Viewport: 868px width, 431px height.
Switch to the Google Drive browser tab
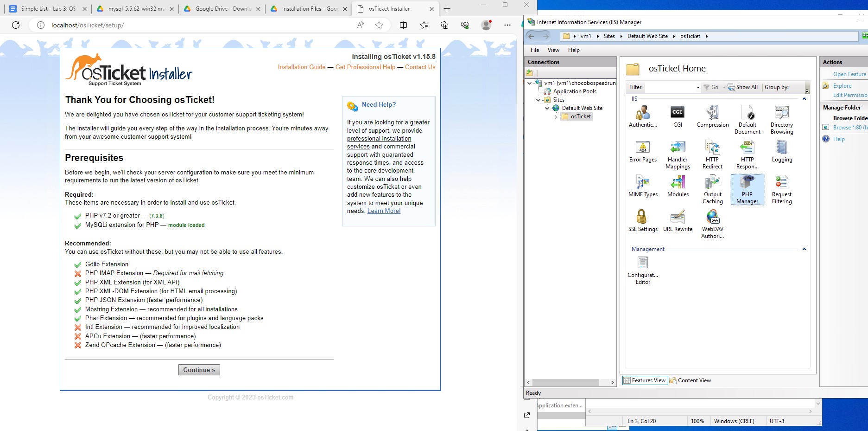[x=223, y=8]
